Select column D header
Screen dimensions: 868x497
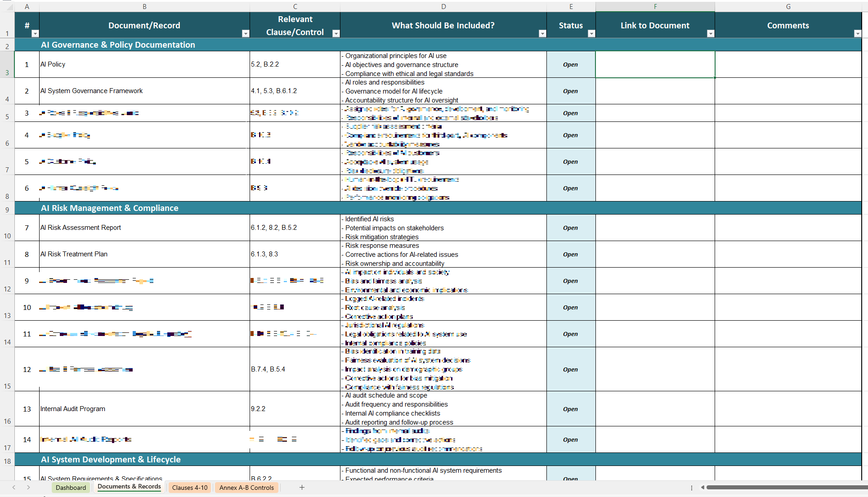coord(443,7)
